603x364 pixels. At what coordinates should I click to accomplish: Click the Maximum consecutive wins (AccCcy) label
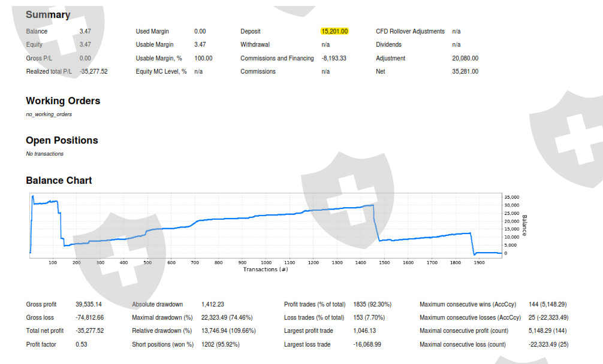(x=468, y=305)
